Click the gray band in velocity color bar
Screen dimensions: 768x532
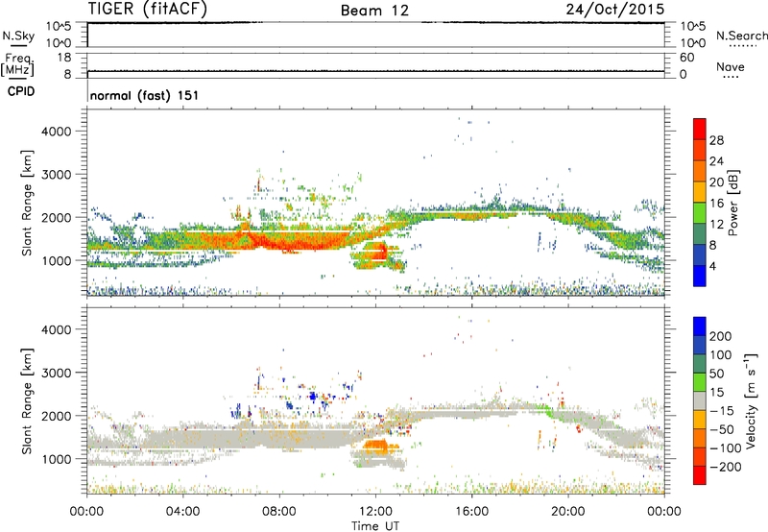[x=700, y=400]
